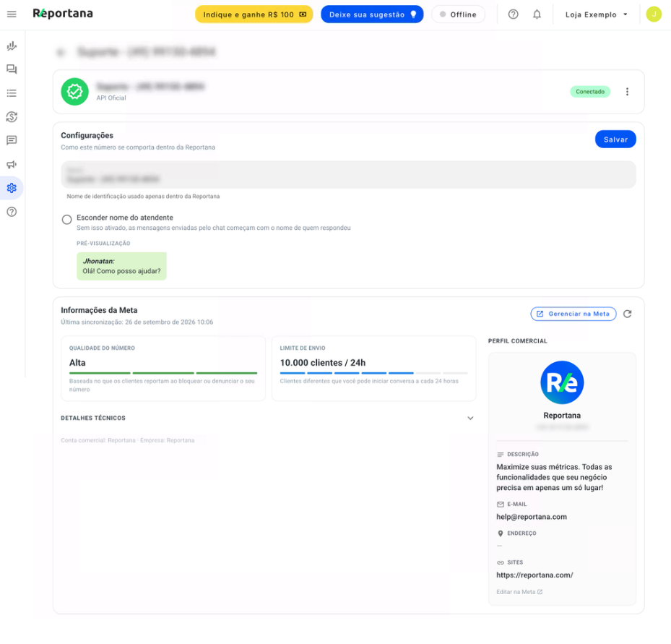671x644 pixels.
Task: Open the conversations chat sidebar icon
Action: [x=12, y=69]
